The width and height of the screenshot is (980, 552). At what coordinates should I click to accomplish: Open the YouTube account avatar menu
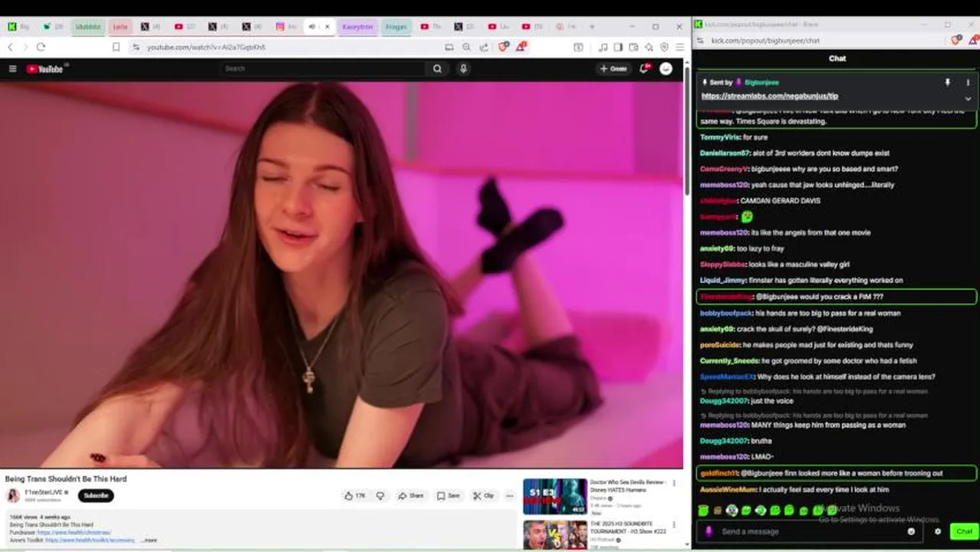[666, 68]
